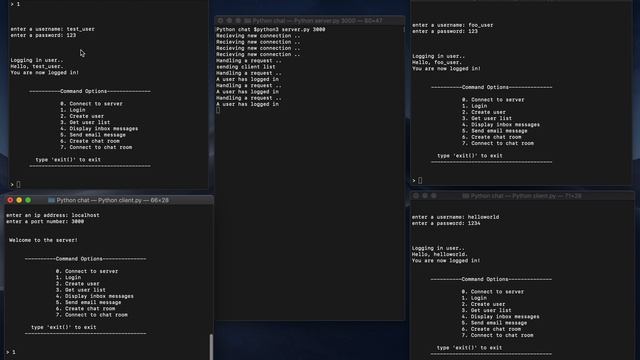Select the server.py 3000 window title bar
640x360 pixels.
(x=310, y=20)
